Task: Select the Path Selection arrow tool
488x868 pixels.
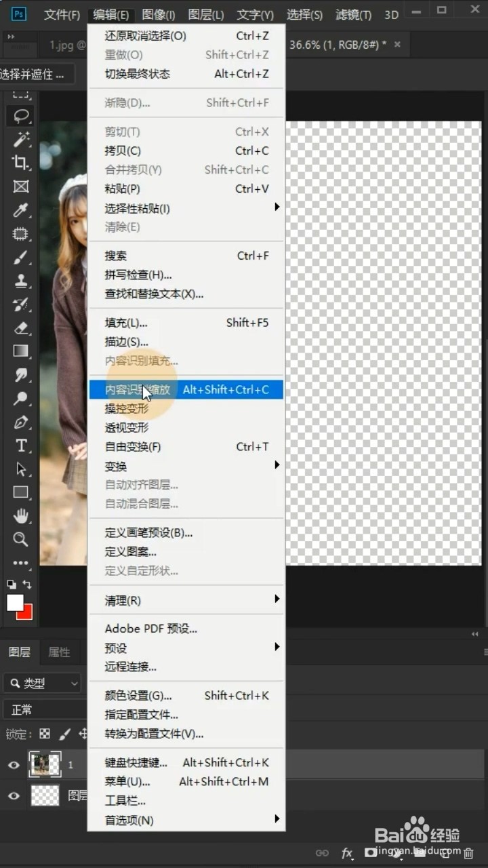Action: pos(21,469)
